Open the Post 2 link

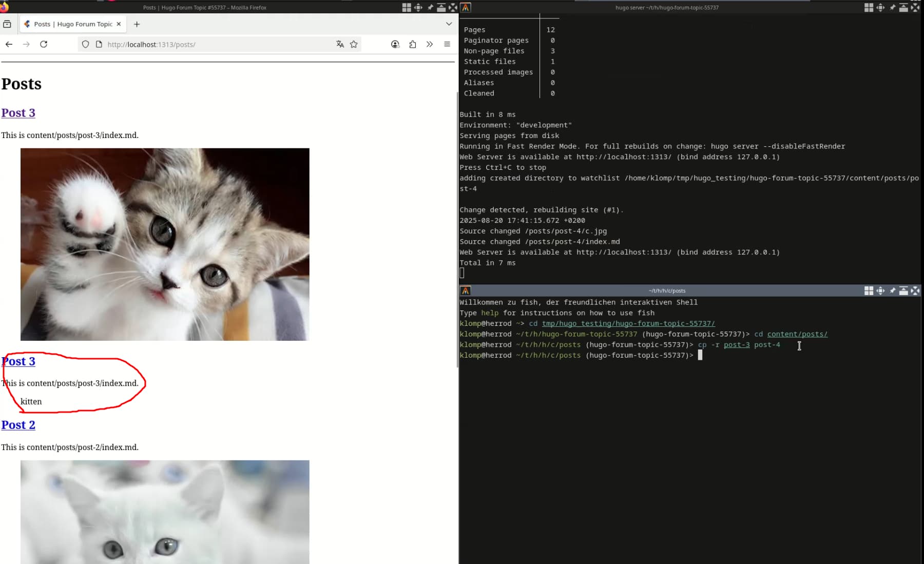18,425
